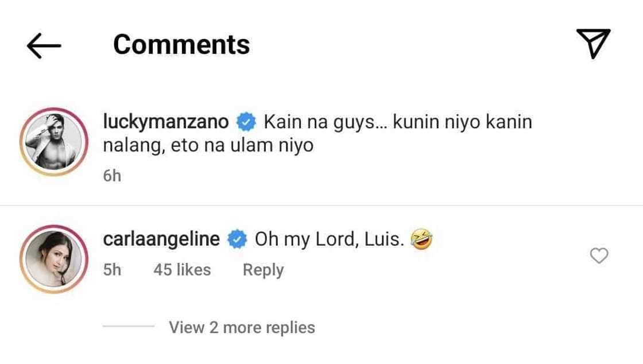Click the Comments page title

coord(181,44)
